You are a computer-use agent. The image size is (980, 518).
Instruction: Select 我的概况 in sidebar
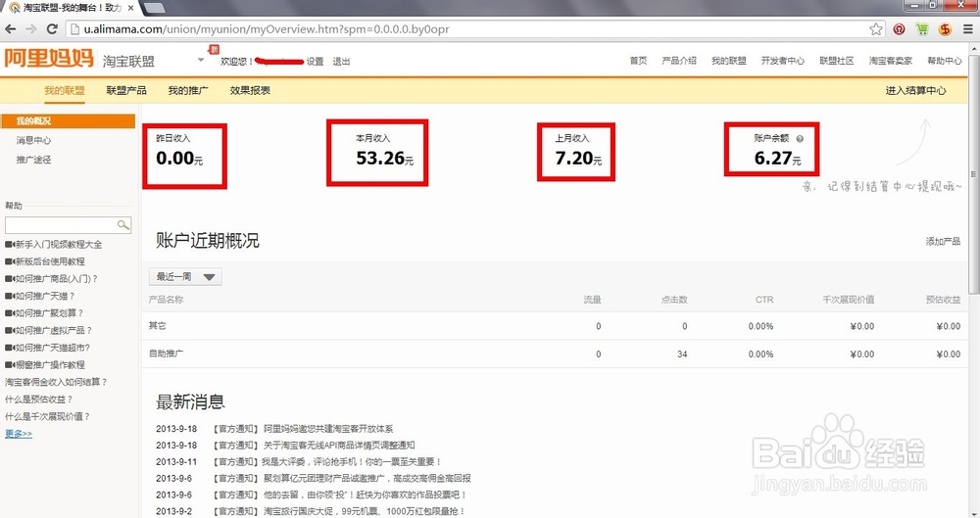click(x=68, y=121)
